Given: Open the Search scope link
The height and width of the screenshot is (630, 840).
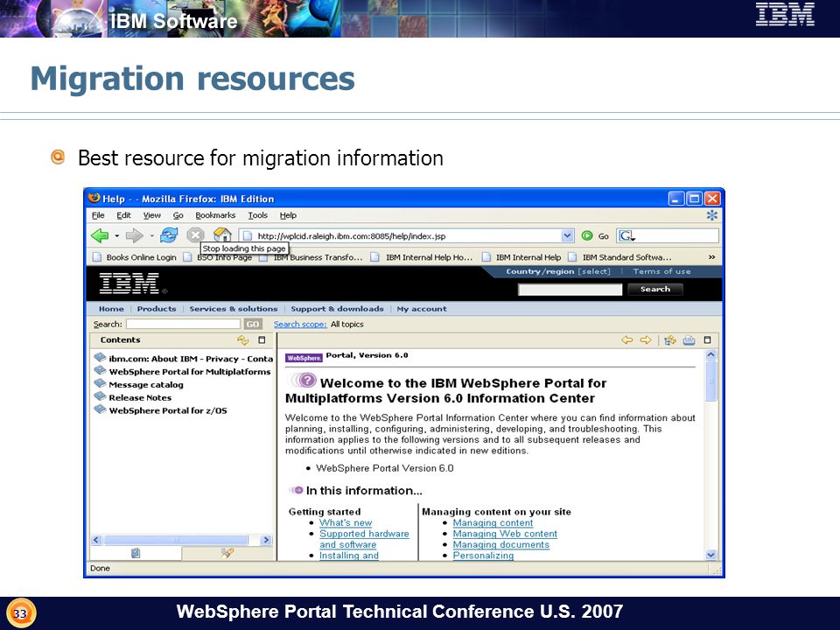Looking at the screenshot, I should pos(300,324).
